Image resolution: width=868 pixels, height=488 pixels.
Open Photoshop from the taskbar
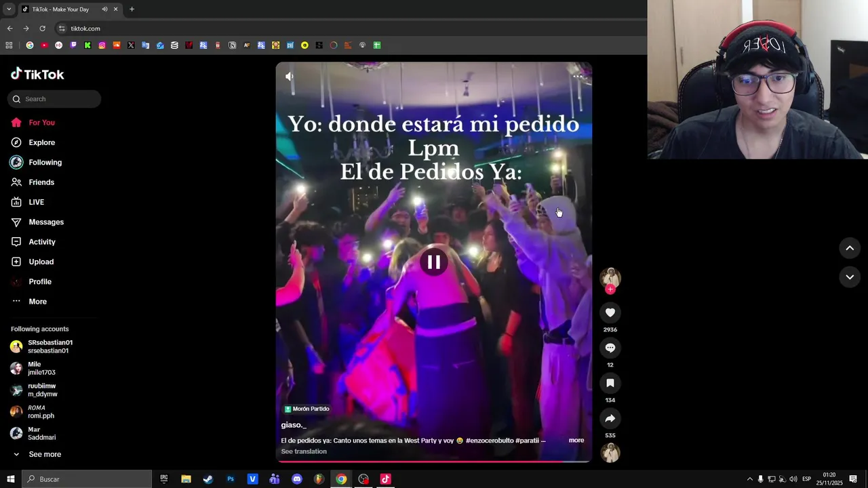click(231, 479)
